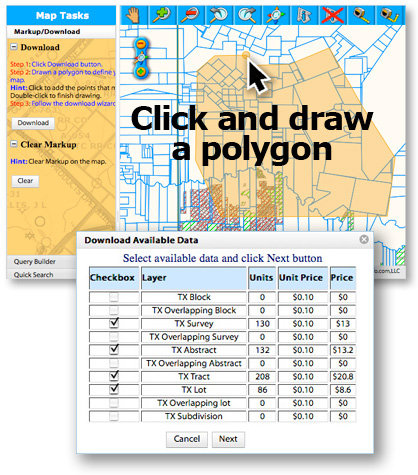418x475 pixels.
Task: Uncheck the TX Tract checkbox
Action: (114, 376)
